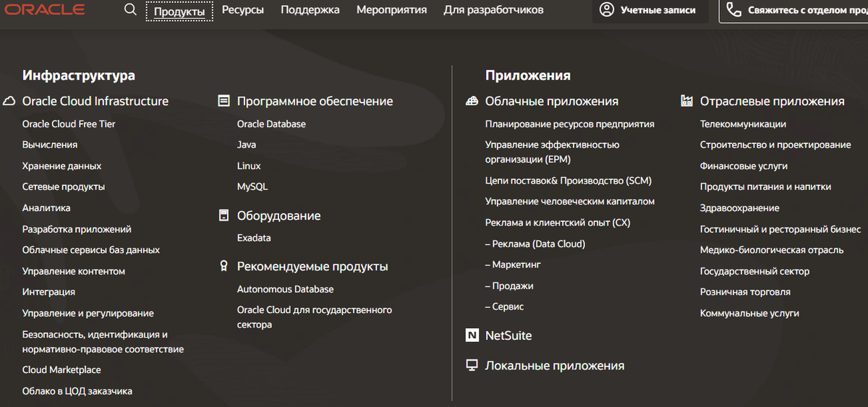Open Управление эффективностью организации (EPM) link
Image resolution: width=868 pixels, height=407 pixels.
point(552,152)
